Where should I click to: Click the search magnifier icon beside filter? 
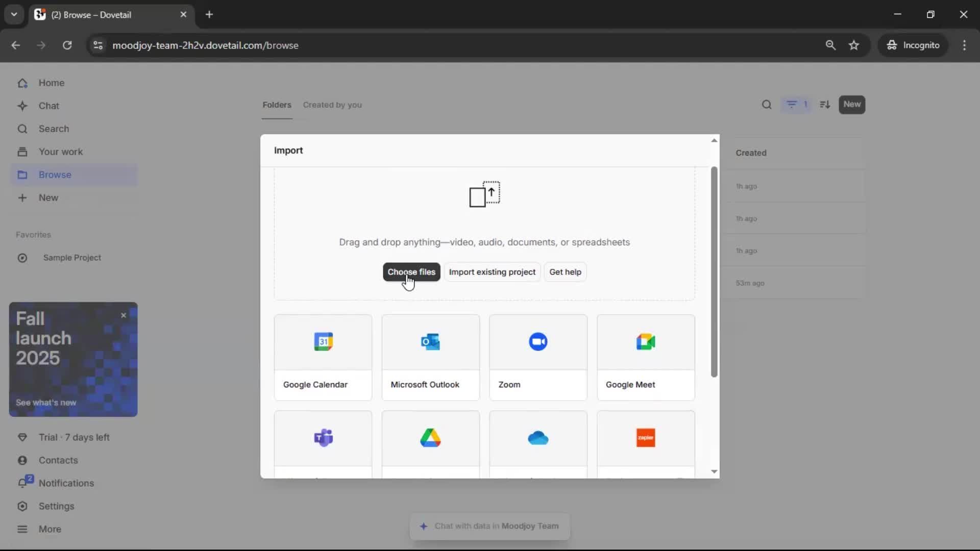(x=767, y=105)
